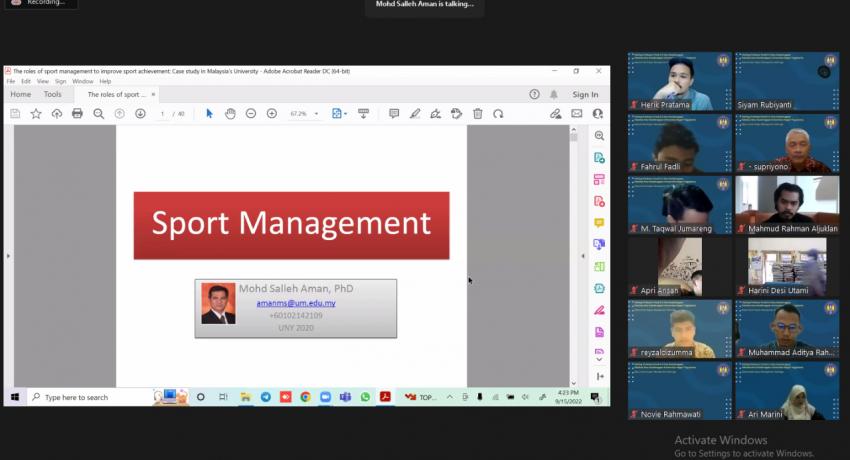The height and width of the screenshot is (460, 850).
Task: Go to the next page with the down arrow
Action: 140,113
